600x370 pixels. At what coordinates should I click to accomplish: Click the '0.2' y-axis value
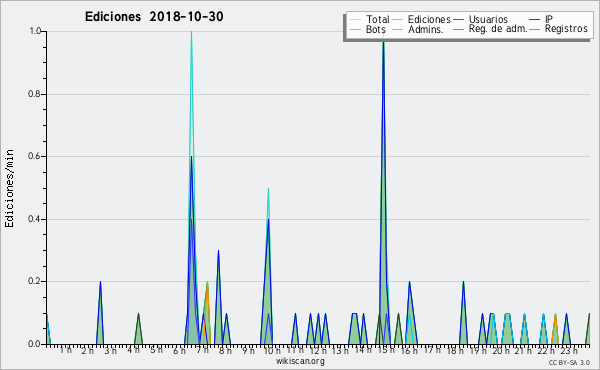[35, 282]
